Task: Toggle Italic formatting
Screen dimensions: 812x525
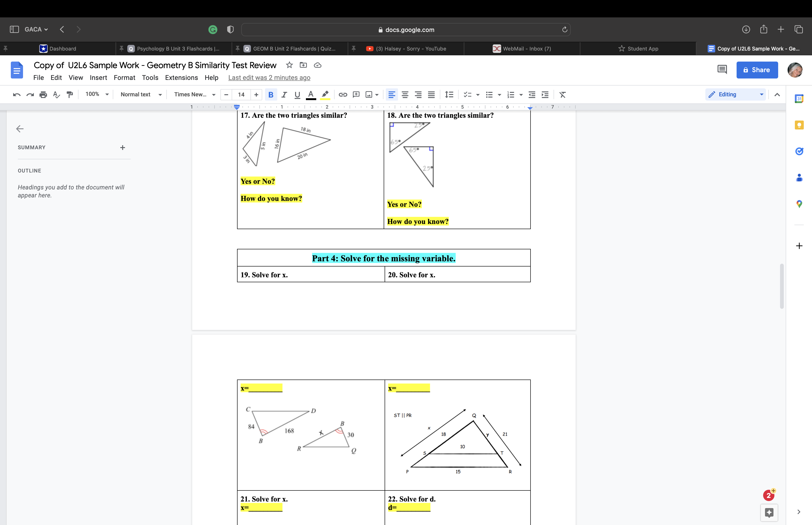Action: (284, 94)
